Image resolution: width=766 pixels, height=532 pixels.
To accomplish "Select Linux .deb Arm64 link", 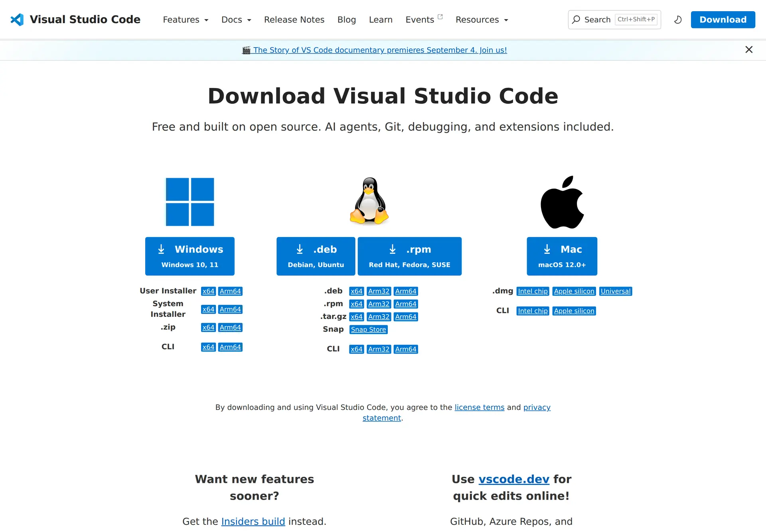I will click(x=406, y=291).
